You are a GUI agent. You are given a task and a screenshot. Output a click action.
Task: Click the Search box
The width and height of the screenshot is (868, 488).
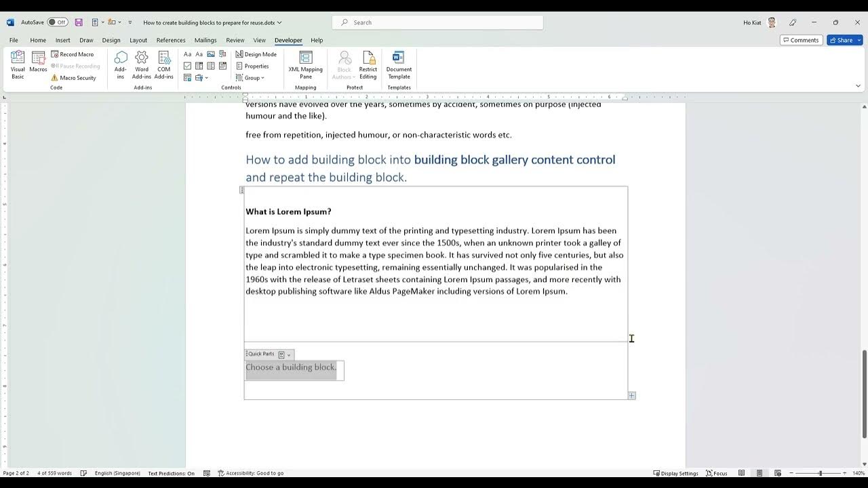point(437,22)
